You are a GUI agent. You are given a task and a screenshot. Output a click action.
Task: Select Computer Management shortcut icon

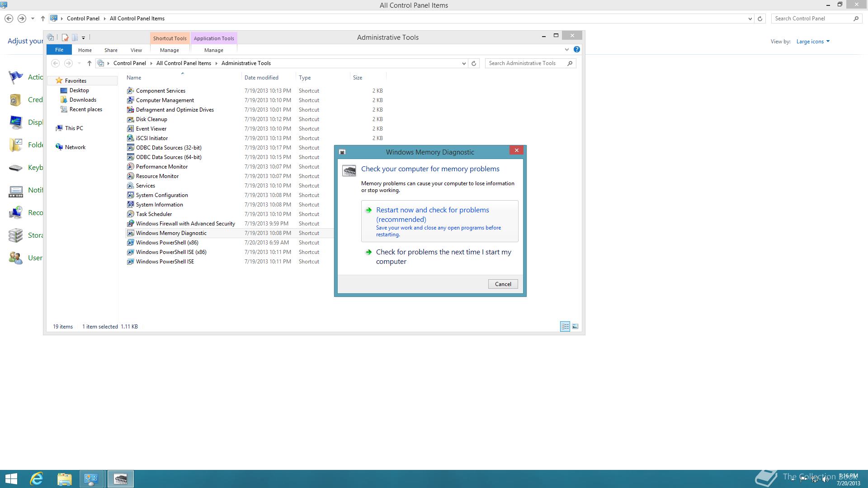click(131, 100)
